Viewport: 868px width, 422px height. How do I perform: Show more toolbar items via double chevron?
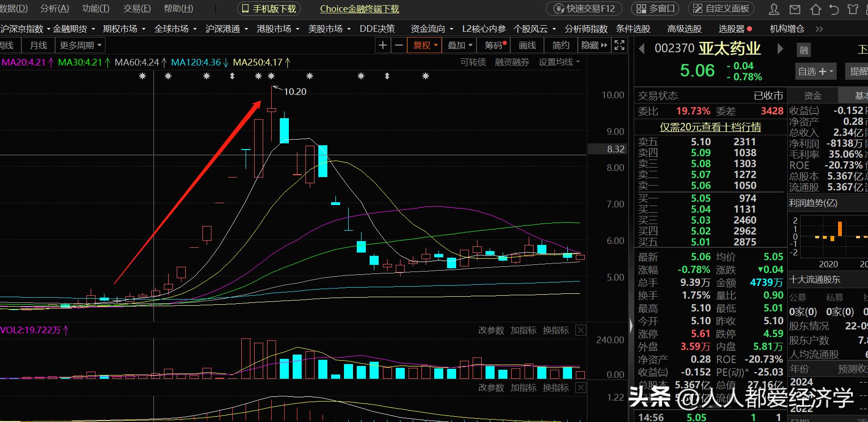point(819,29)
